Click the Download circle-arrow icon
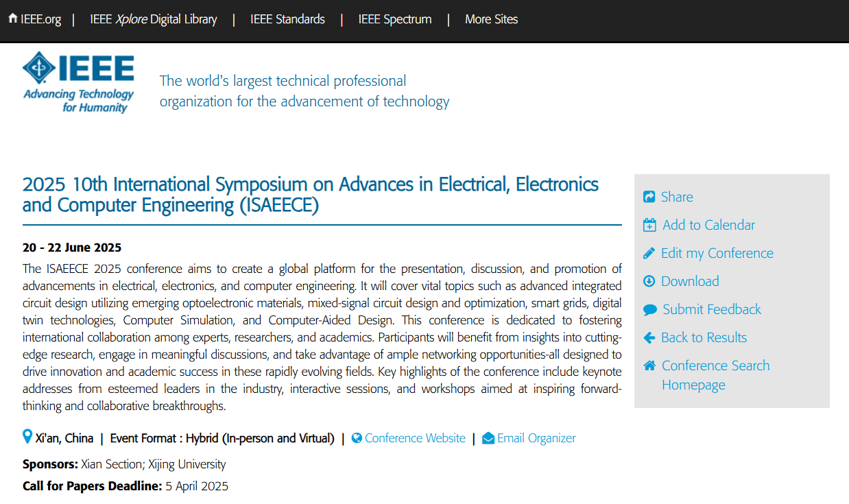Viewport: 849px width, 504px height. [x=649, y=281]
